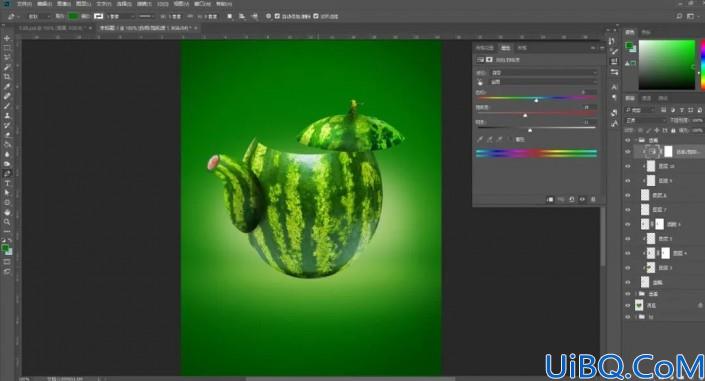The image size is (705, 381).
Task: Open the Character panel icon
Action: click(x=614, y=87)
